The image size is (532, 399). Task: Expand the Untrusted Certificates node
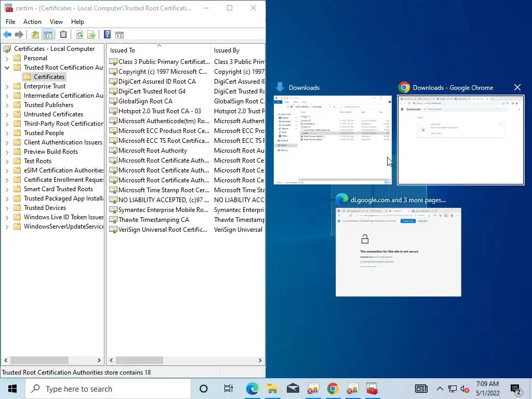pyautogui.click(x=7, y=114)
